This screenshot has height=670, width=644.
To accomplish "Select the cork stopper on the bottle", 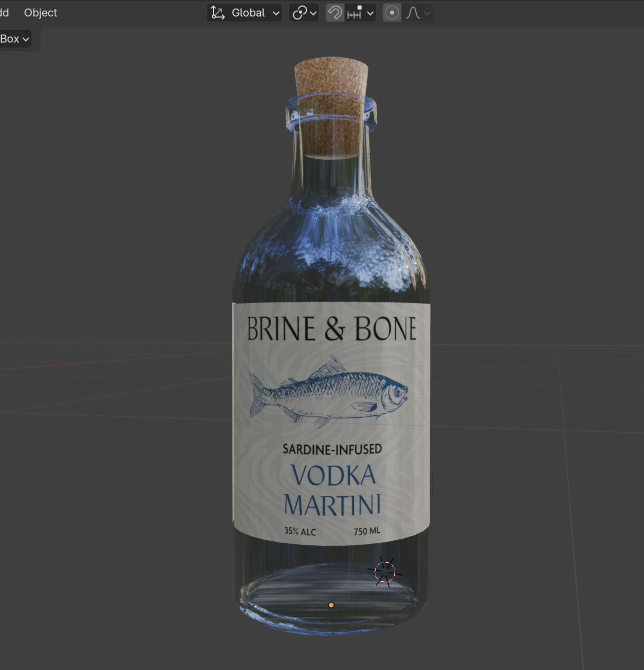I will pos(331,106).
